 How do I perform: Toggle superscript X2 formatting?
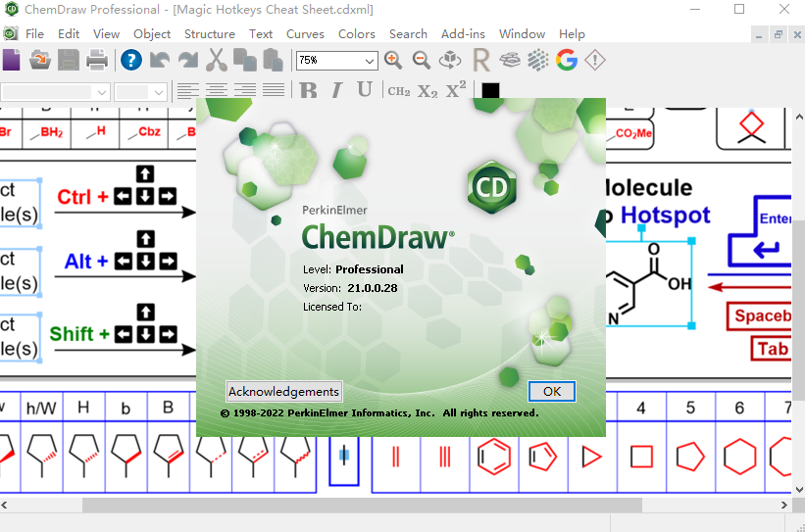pos(456,90)
